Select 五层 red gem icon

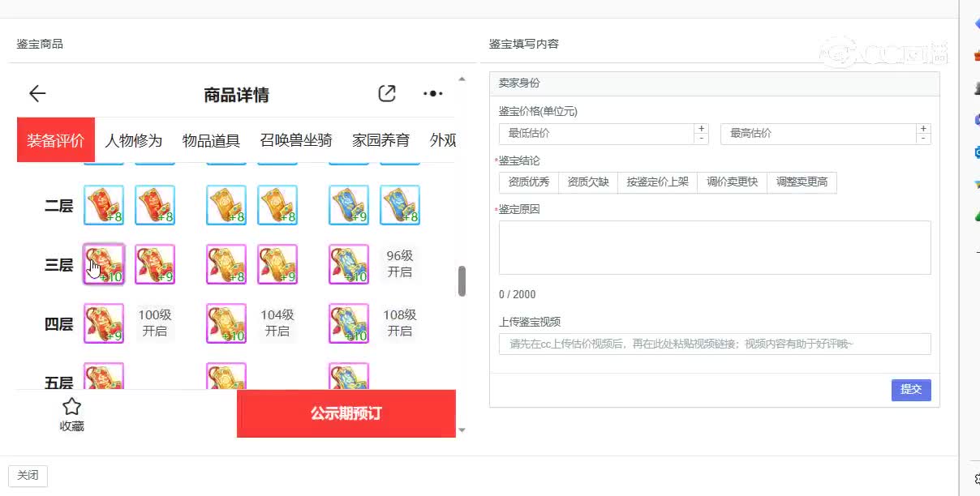pyautogui.click(x=104, y=376)
